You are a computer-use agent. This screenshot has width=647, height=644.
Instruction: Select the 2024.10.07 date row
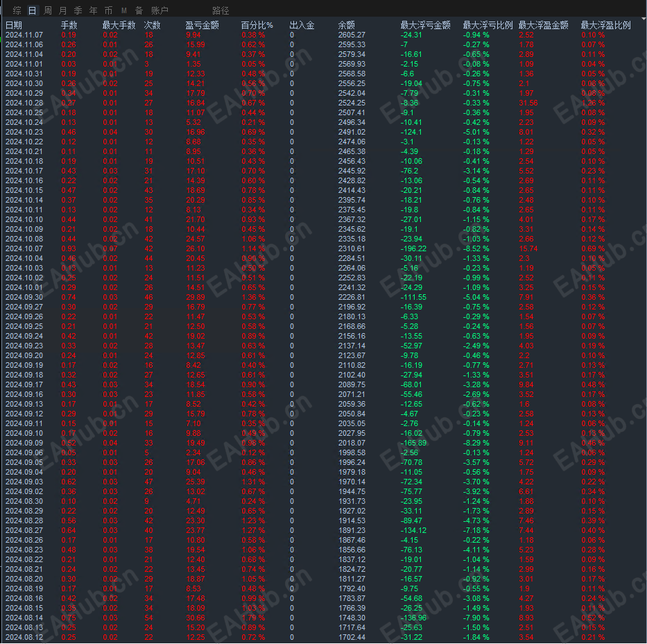coord(24,248)
